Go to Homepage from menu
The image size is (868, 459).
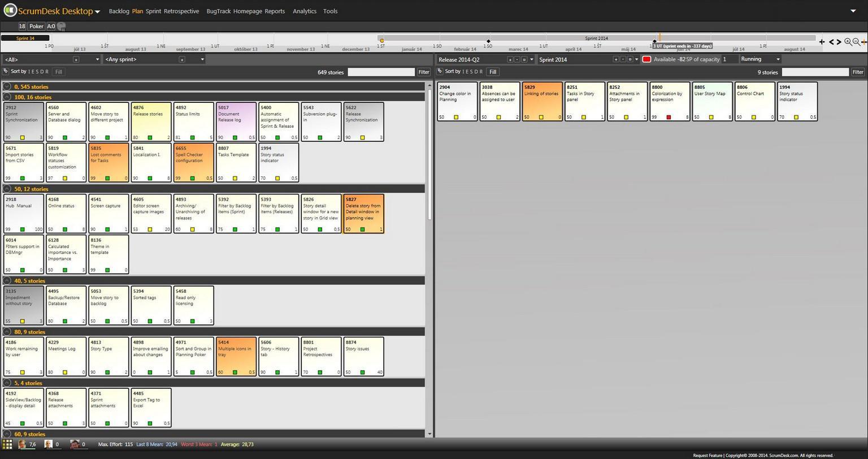pos(248,11)
